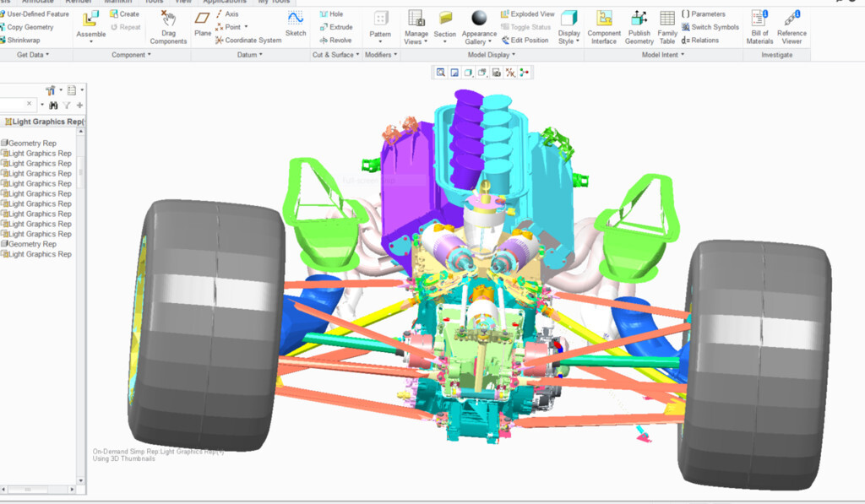Screen dimensions: 865x504
Task: Click the Refit zoom icon in graphics toolbar
Action: (440, 73)
